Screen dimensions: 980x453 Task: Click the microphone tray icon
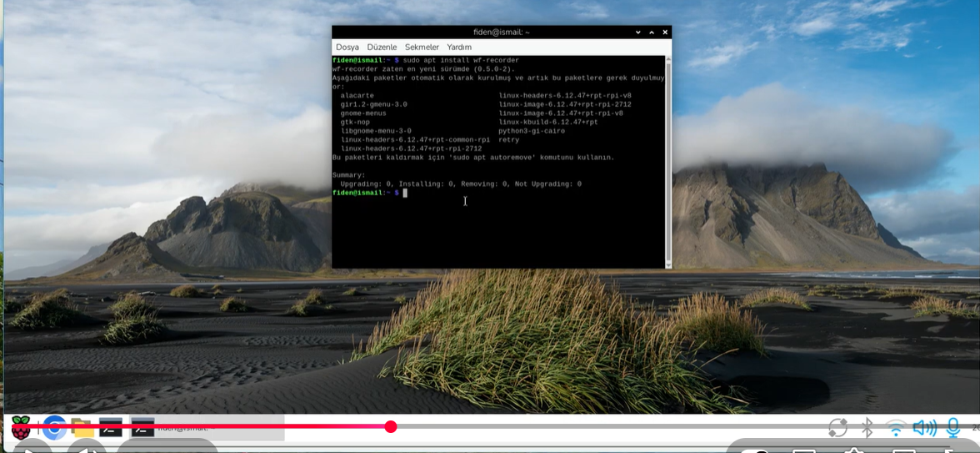coord(952,428)
